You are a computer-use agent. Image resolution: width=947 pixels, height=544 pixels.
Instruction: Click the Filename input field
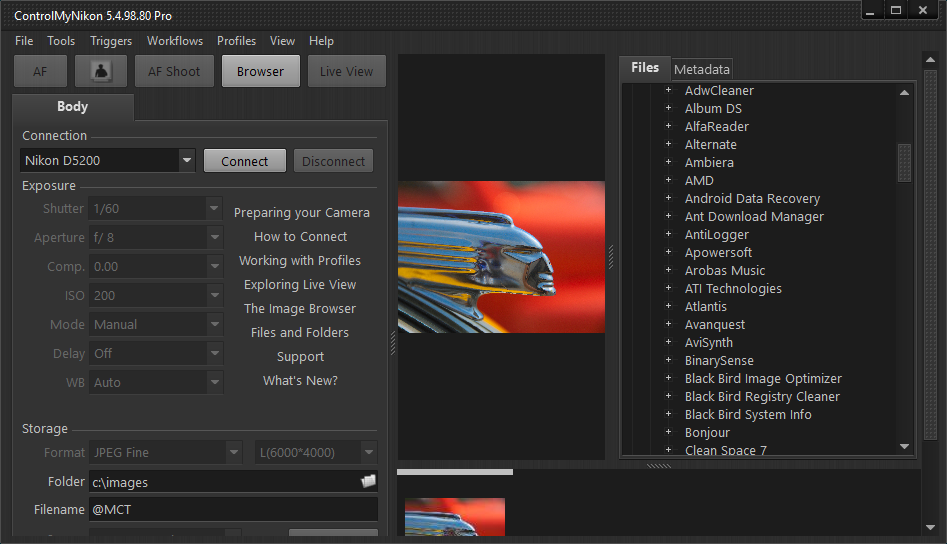click(234, 510)
